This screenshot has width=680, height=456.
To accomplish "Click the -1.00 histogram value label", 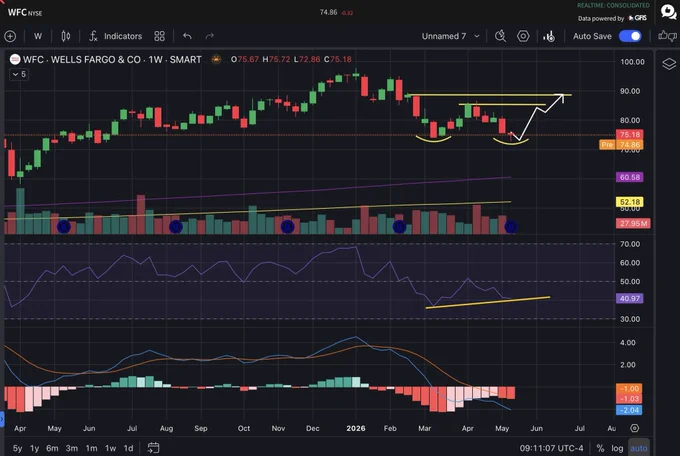I will coord(629,388).
